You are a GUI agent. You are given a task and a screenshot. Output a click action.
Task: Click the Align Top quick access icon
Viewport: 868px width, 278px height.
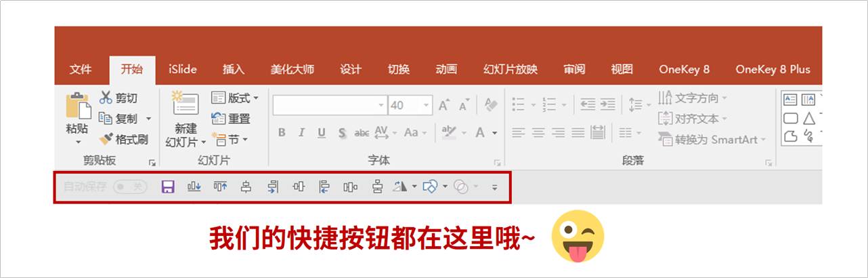[x=220, y=186]
